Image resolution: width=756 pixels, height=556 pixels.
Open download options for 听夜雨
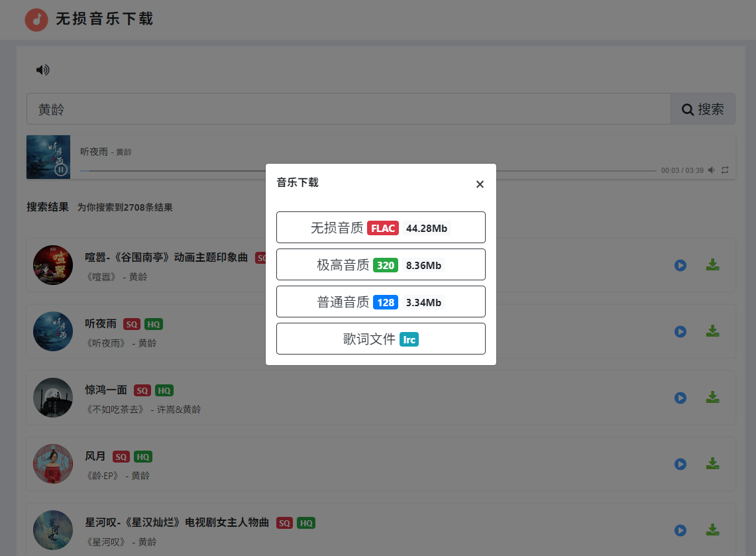point(712,331)
